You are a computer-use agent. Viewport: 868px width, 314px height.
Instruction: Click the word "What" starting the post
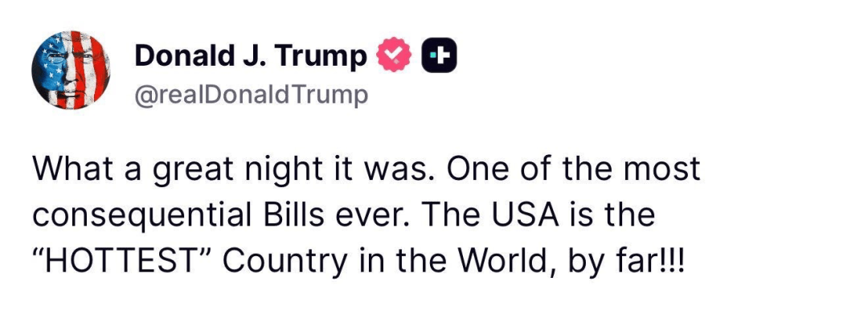tap(63, 170)
